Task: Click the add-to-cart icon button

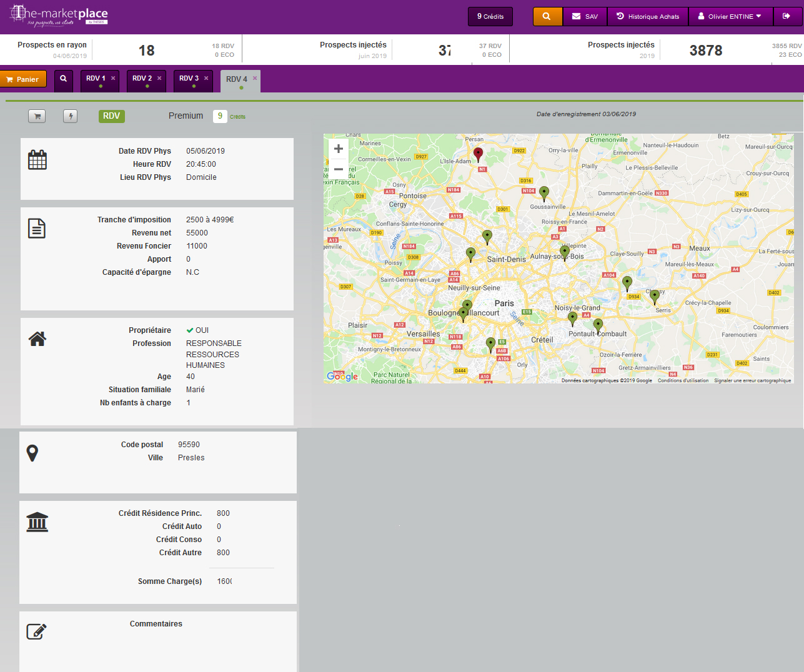Action: [x=37, y=116]
